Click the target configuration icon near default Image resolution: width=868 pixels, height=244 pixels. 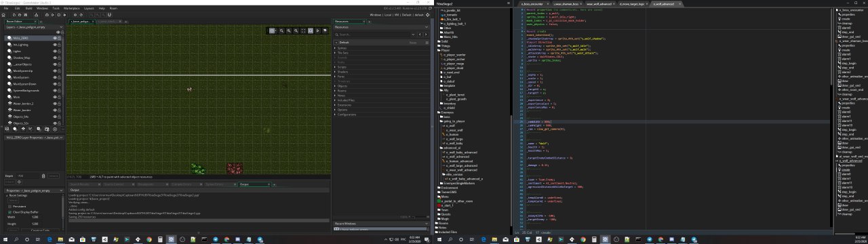427,14
